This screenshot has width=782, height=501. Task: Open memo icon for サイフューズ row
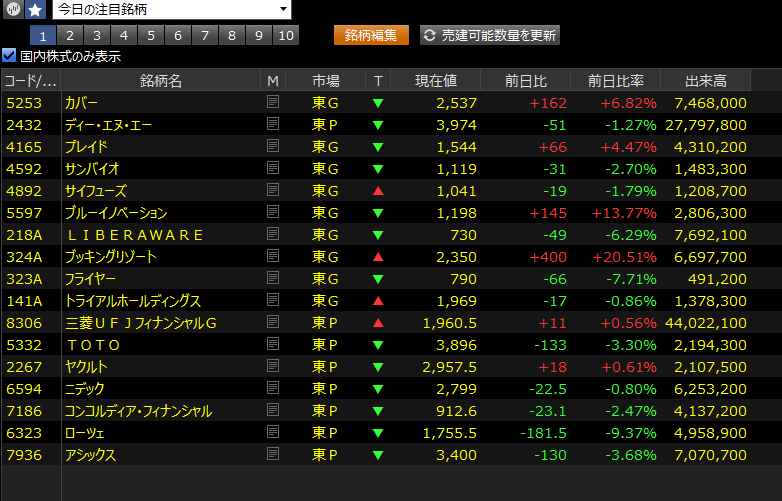pos(273,190)
